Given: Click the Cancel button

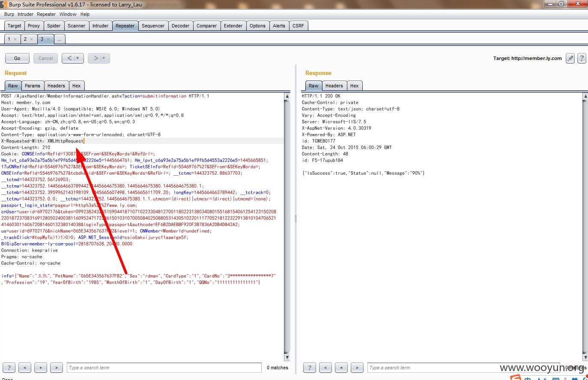Looking at the screenshot, I should pos(45,58).
